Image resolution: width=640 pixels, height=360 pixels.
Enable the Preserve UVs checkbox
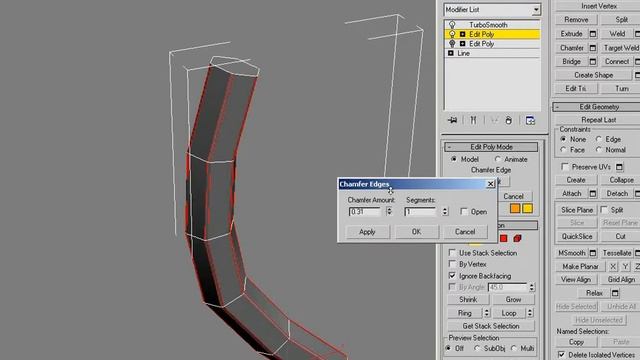pos(565,167)
